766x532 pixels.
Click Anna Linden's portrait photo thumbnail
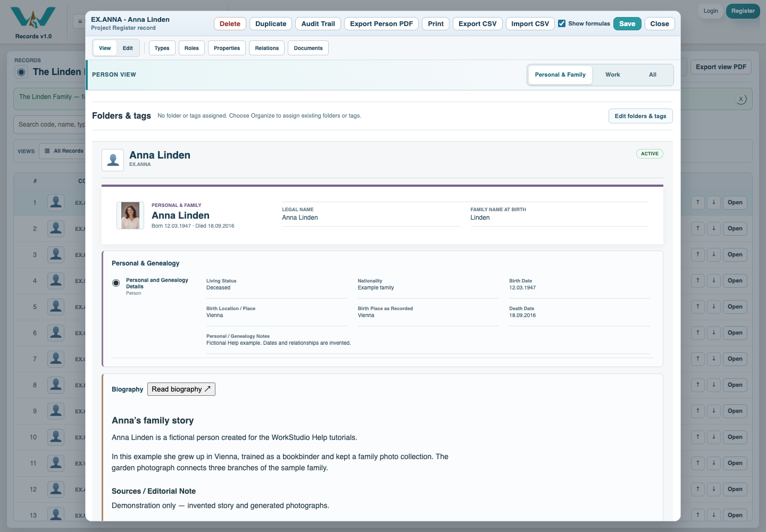(130, 215)
